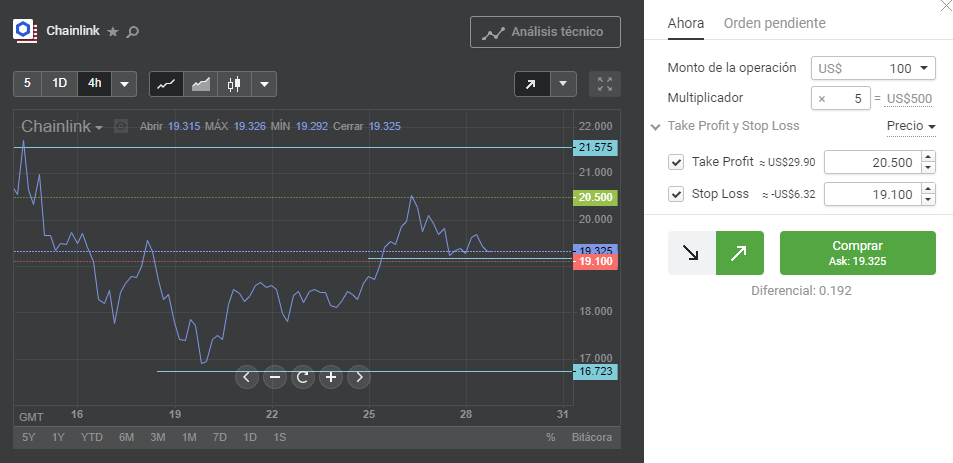Select the arrow drawing tool
The width and height of the screenshot is (953, 463).
coord(532,84)
